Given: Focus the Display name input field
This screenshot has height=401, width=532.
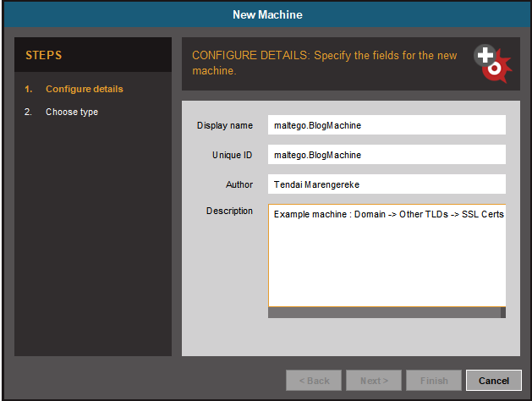Looking at the screenshot, I should coord(387,125).
